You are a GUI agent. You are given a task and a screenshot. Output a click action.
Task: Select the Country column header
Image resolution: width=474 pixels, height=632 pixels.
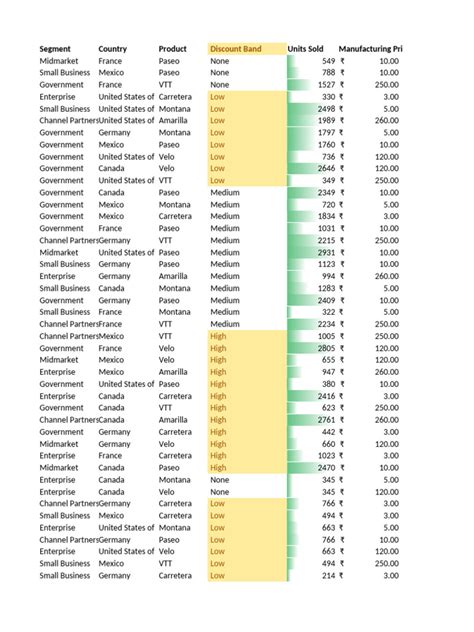(x=112, y=49)
